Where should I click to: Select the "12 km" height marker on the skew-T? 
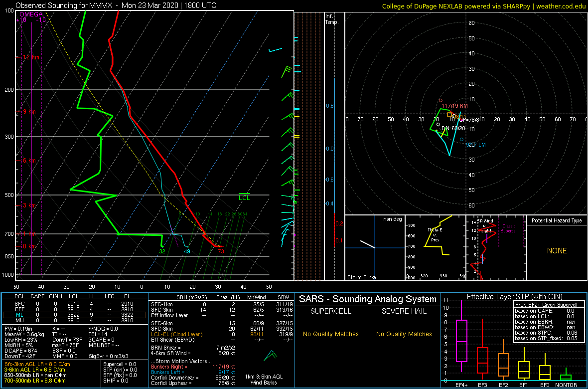30,57
